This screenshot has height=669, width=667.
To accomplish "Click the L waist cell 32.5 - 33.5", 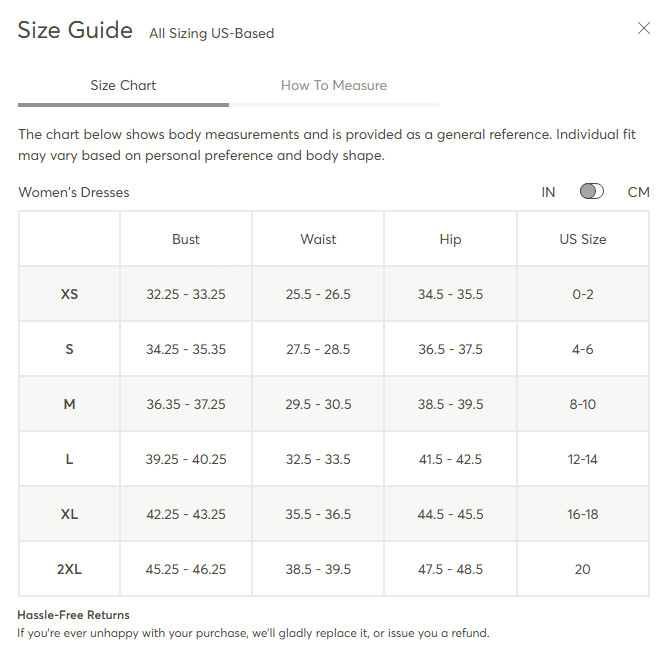I will [318, 459].
